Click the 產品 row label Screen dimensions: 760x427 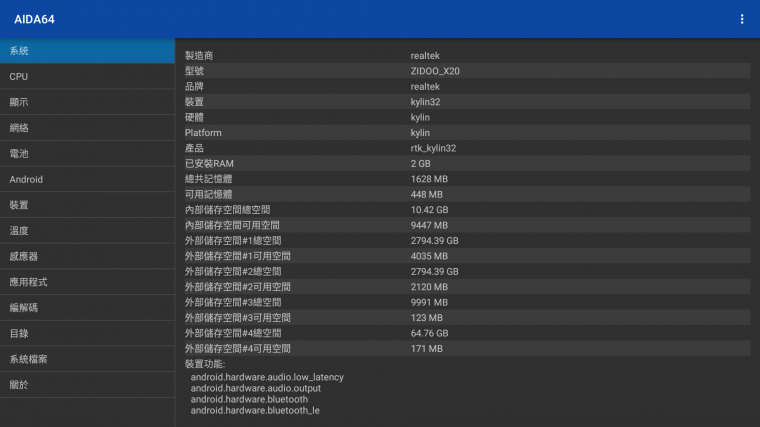pyautogui.click(x=194, y=148)
